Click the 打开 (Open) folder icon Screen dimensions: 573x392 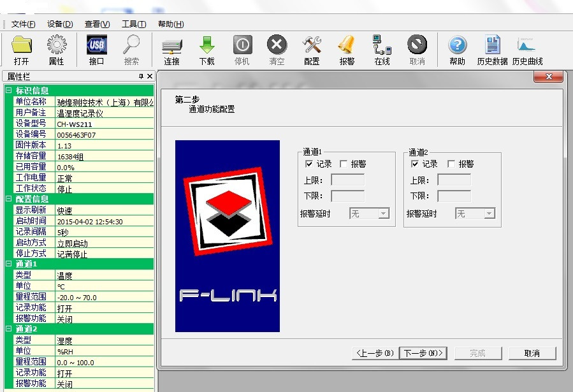pos(22,46)
